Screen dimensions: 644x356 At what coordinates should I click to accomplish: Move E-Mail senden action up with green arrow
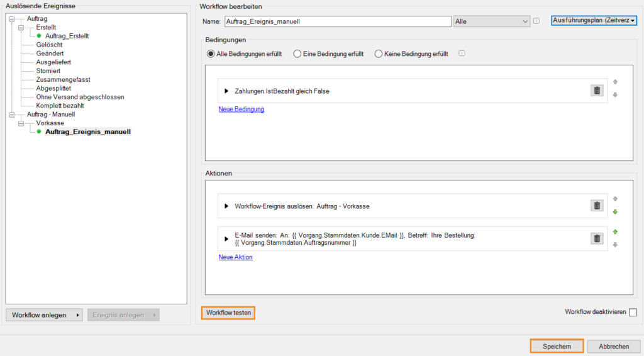point(615,231)
